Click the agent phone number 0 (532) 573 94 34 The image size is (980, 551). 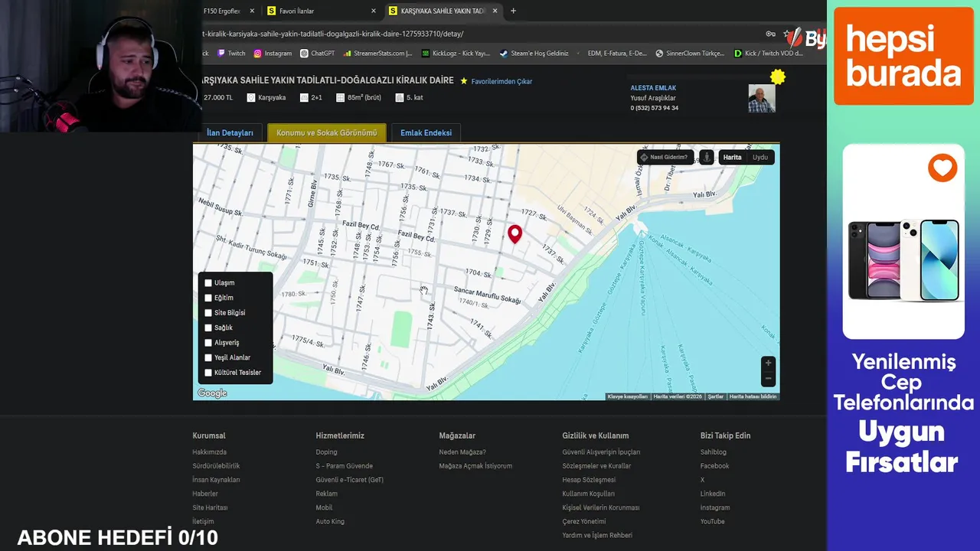[654, 108]
